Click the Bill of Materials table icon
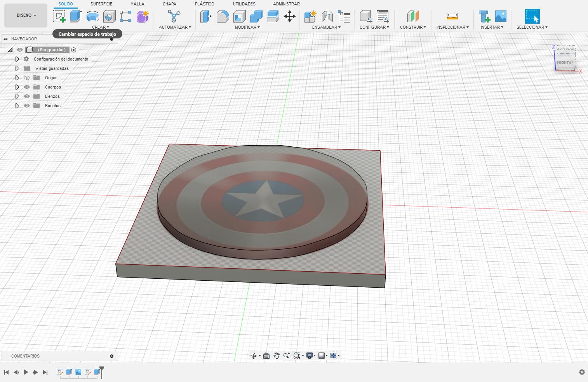This screenshot has width=588, height=382. 344,16
